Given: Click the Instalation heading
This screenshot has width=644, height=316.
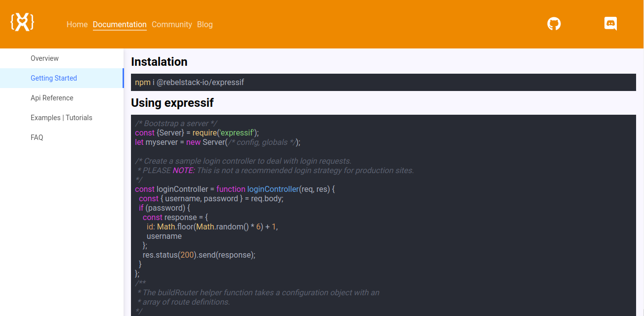Looking at the screenshot, I should point(159,62).
